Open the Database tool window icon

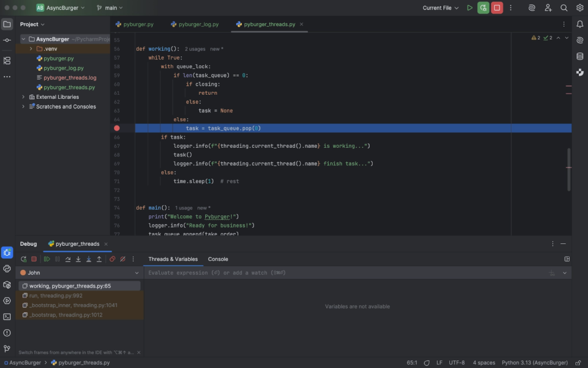[x=580, y=56]
